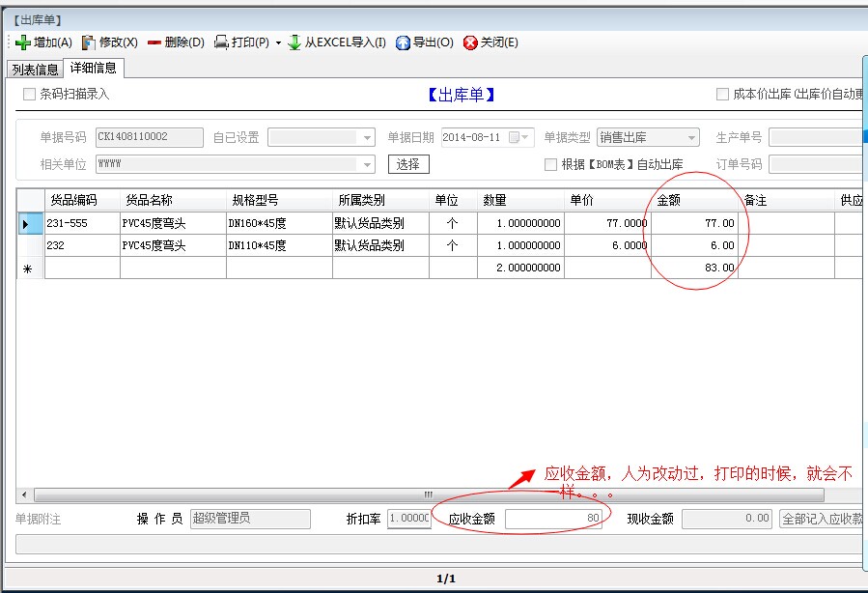Switch to the 列表信息 tab
868x593 pixels.
click(34, 70)
